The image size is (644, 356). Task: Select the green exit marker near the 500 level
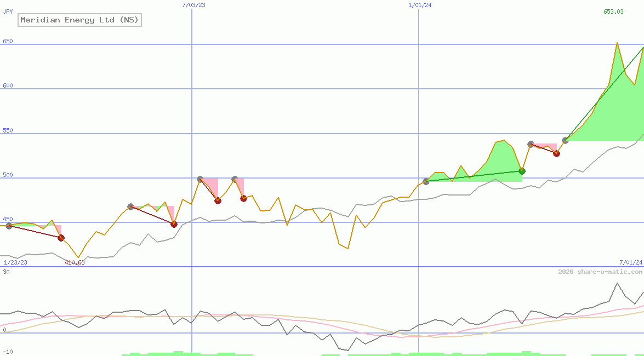[521, 171]
